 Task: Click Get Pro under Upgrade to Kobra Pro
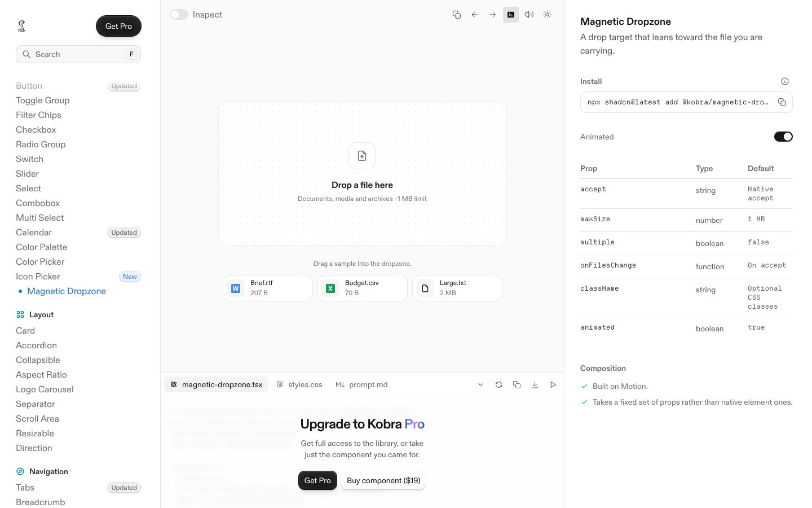(317, 480)
